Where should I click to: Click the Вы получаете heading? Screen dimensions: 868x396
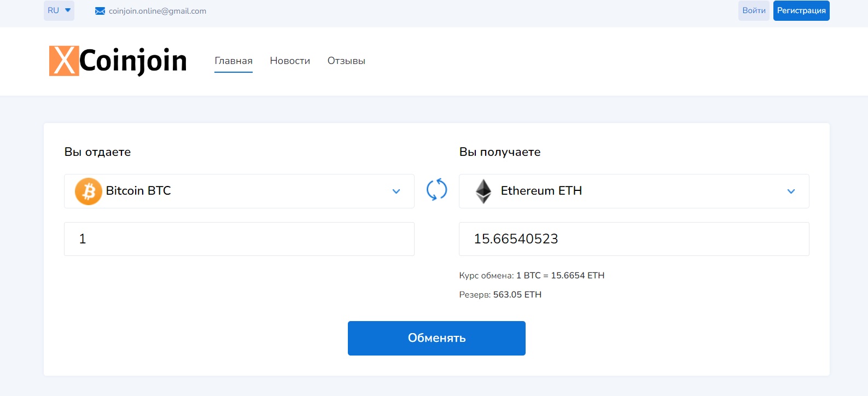coord(500,152)
